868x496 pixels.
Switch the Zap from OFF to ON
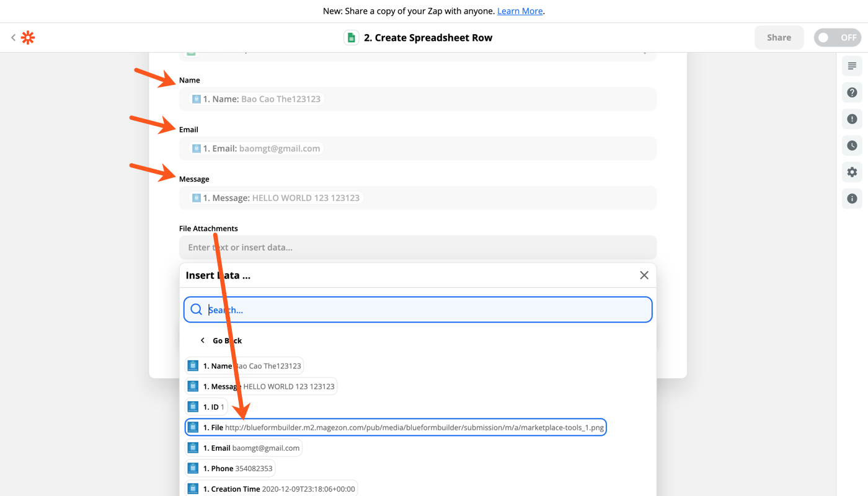pos(837,37)
